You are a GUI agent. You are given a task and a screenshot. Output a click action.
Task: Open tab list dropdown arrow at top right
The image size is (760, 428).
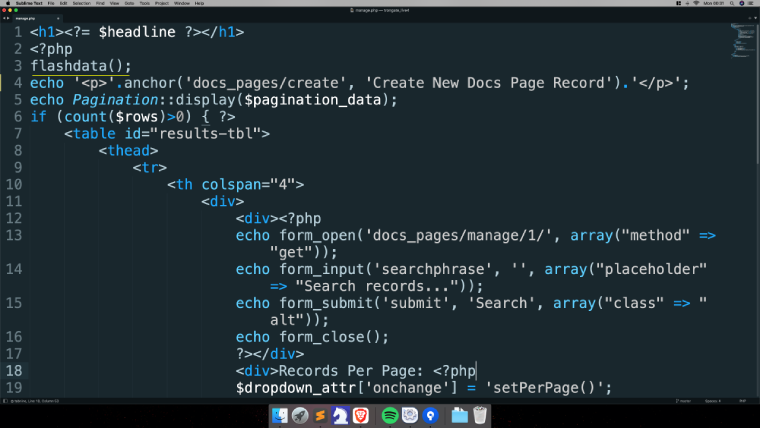coord(755,18)
